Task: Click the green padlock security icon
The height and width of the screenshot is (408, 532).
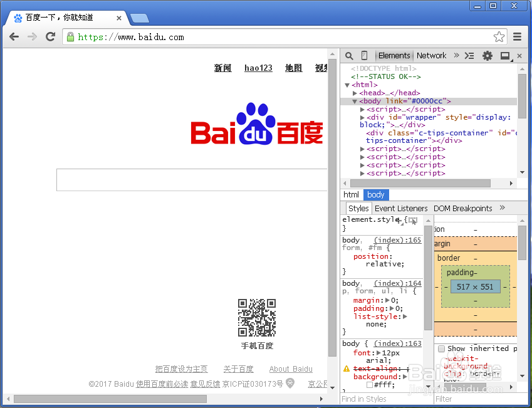Action: [70, 36]
